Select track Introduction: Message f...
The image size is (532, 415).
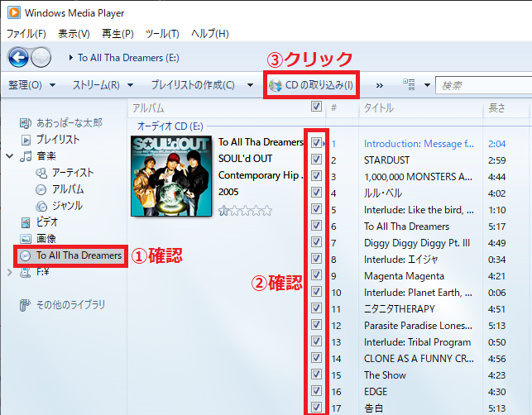419,144
